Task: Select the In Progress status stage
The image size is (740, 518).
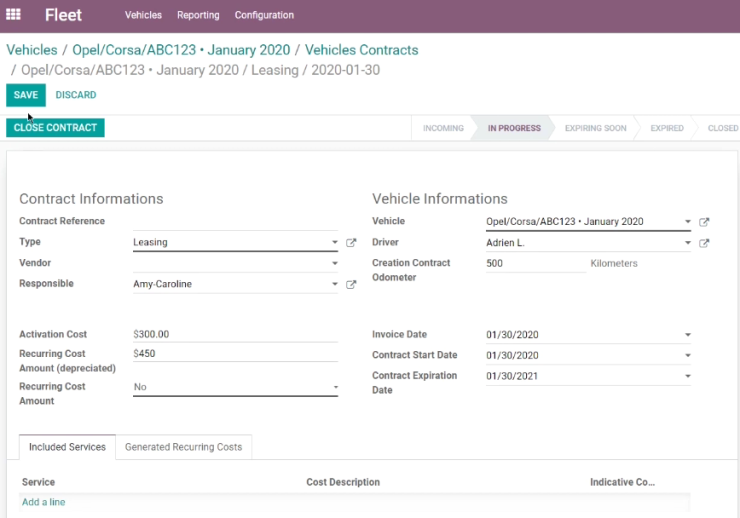Action: coord(514,128)
